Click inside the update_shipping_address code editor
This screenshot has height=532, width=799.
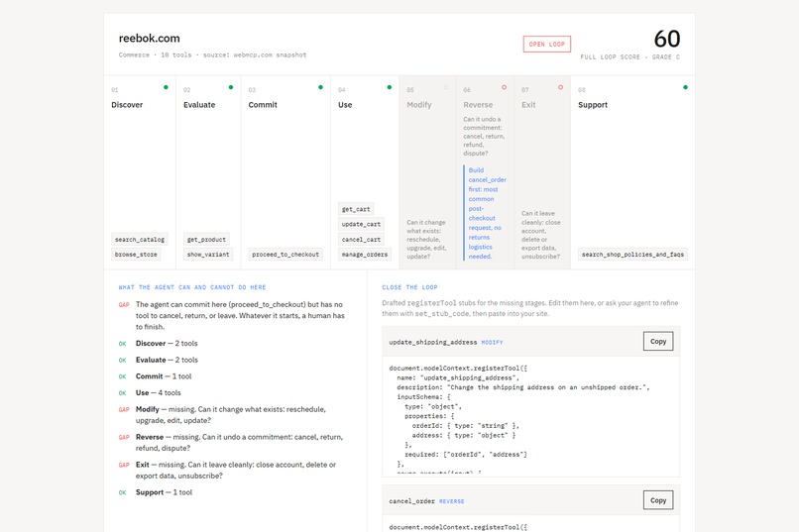pos(531,416)
